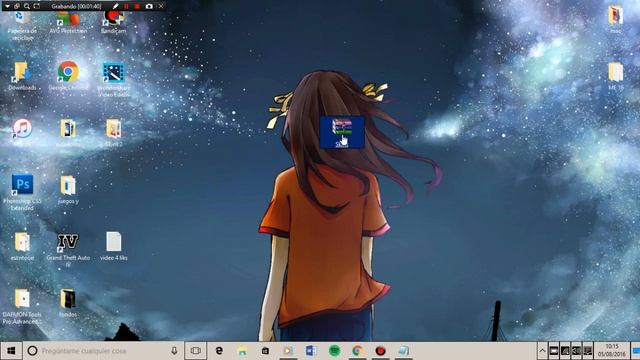
Task: Select the Downloads folder shortcut on desktop
Action: (x=22, y=76)
